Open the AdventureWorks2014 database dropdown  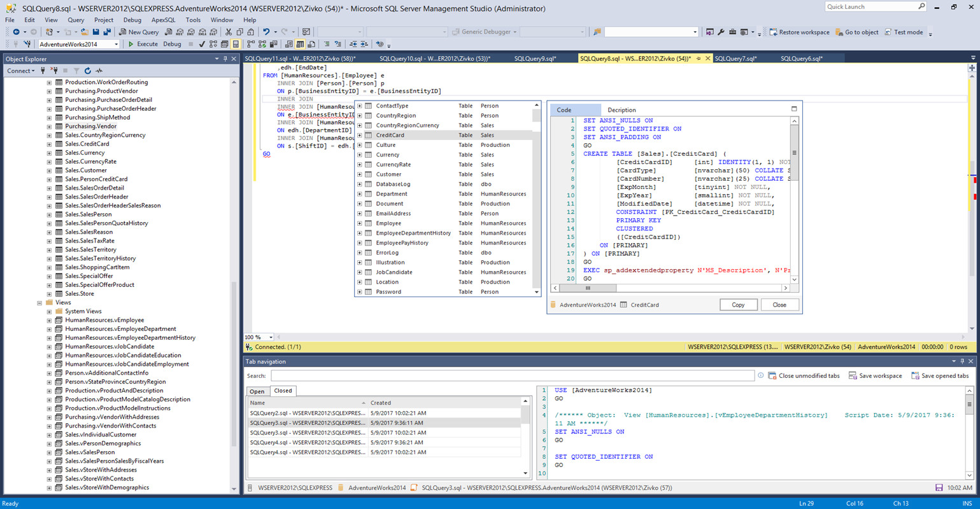click(x=116, y=44)
